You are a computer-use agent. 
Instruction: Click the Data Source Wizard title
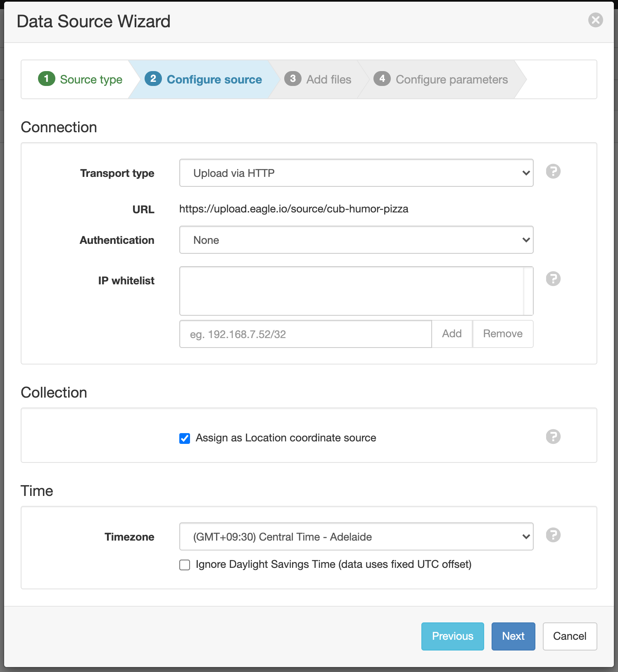[93, 21]
